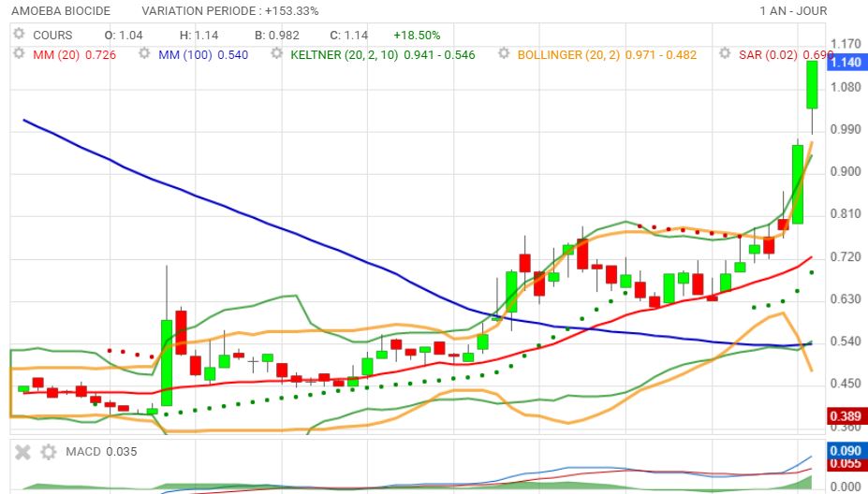Click the MM (20) indicator label

tap(56, 55)
